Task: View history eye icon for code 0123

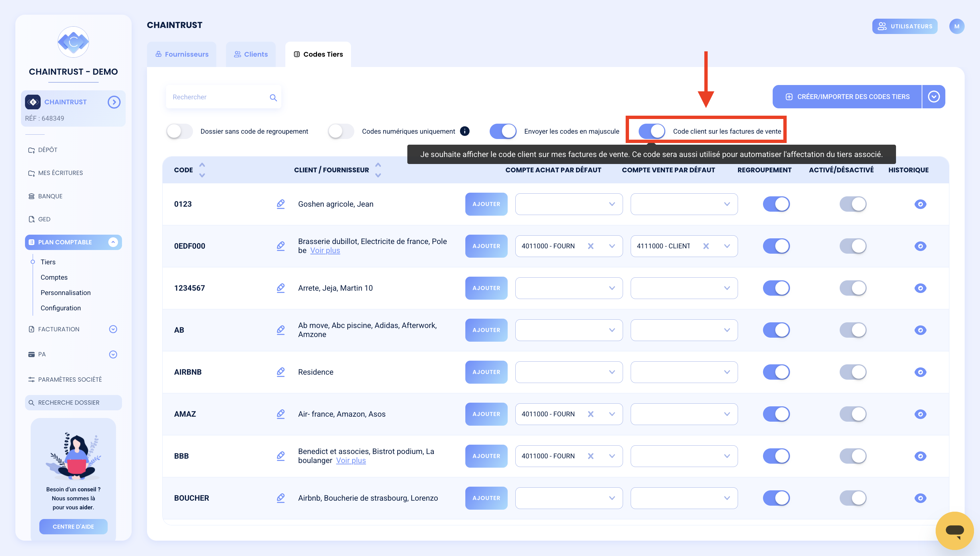Action: [x=920, y=204]
